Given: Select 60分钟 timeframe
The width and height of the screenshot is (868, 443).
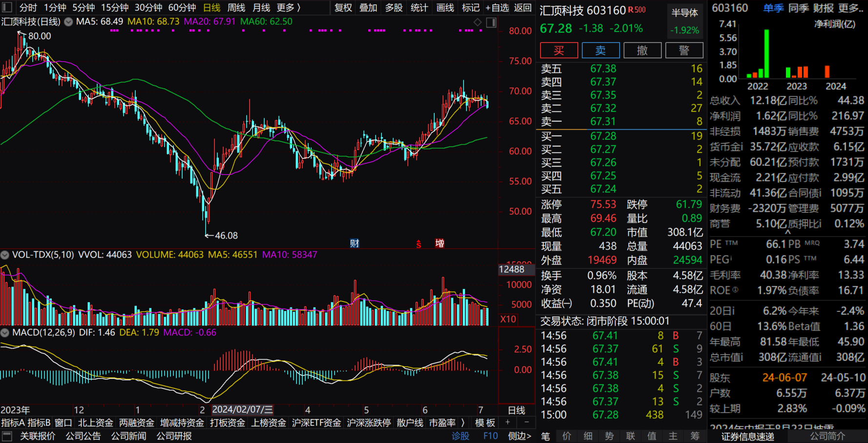Looking at the screenshot, I should (182, 8).
